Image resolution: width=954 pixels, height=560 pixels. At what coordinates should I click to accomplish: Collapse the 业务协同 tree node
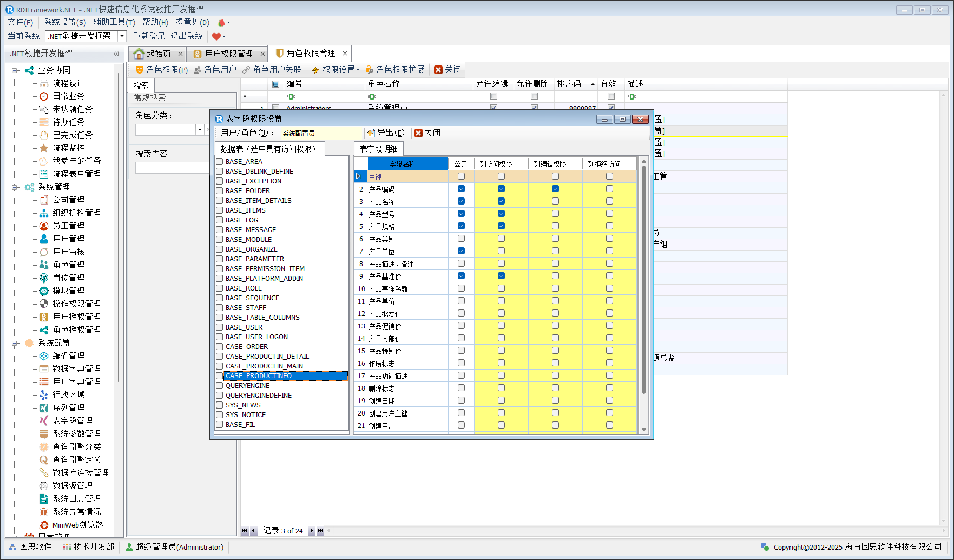[15, 70]
